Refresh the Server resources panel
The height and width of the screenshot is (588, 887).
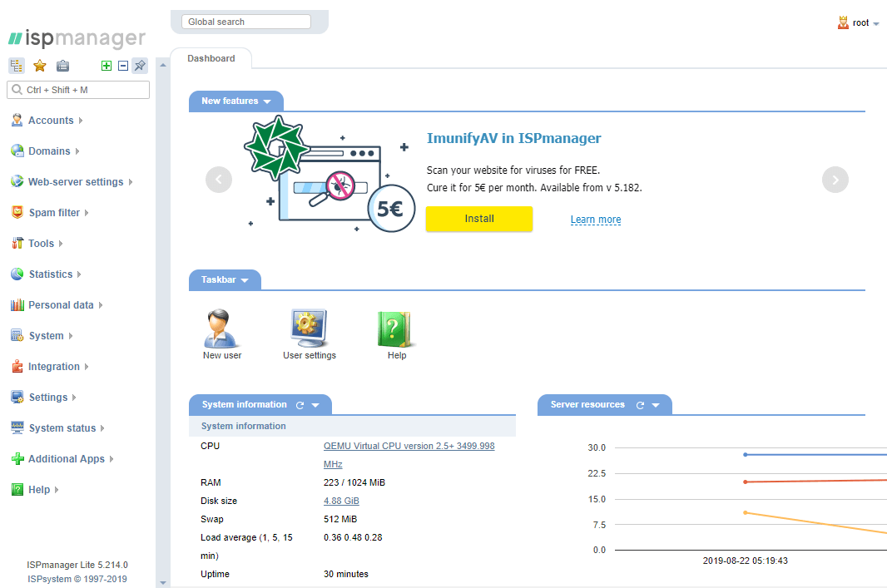[x=640, y=405]
